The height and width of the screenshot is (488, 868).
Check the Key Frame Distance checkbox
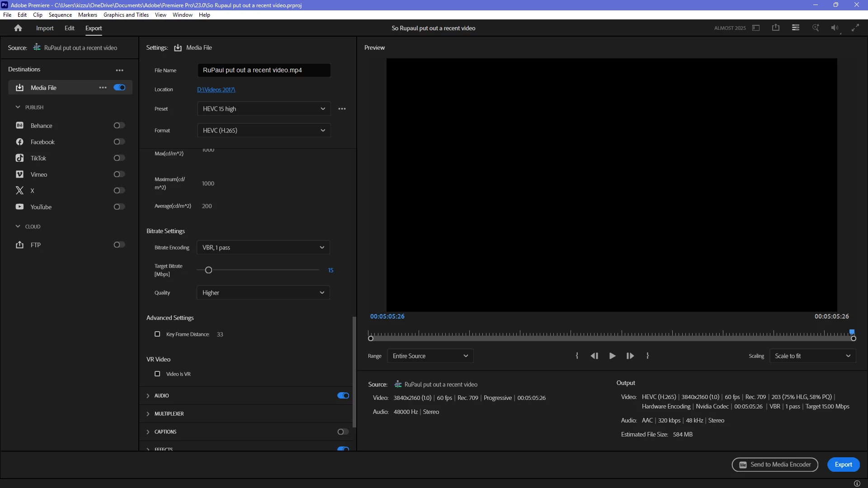pos(157,334)
